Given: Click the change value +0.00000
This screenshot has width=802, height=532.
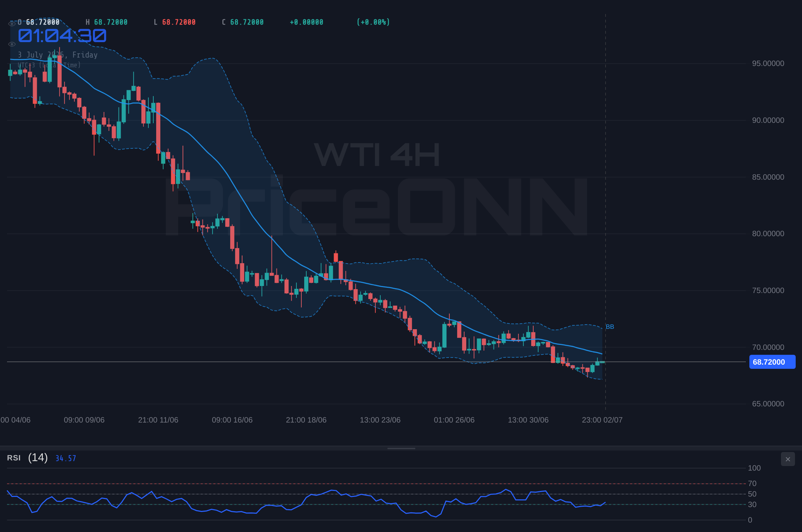Looking at the screenshot, I should pyautogui.click(x=307, y=22).
